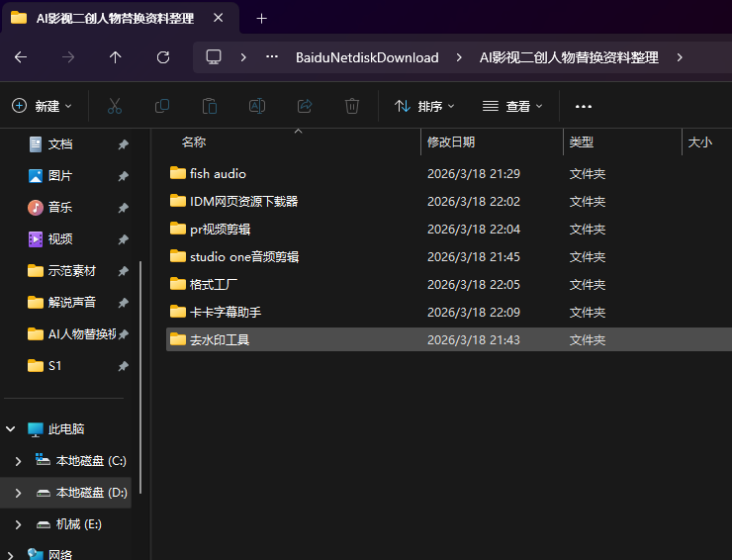This screenshot has height=560, width=732.
Task: Expand 本地磁盘 (C:) tree node
Action: (x=18, y=461)
